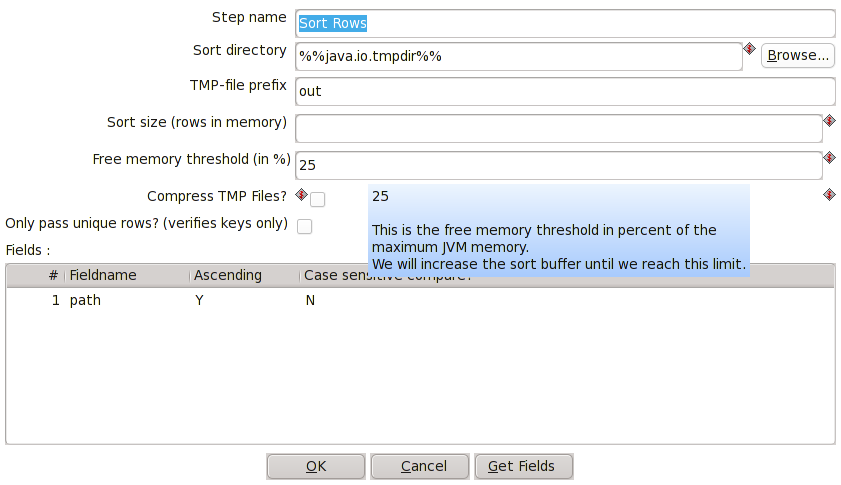Tick the Only pass unique rows checkbox

[305, 226]
